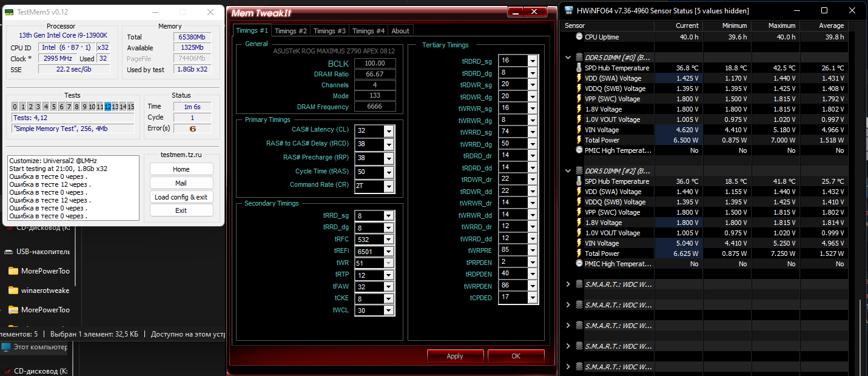868x376 pixels.
Task: Click thermometer icon of first SPD Hub Temperature
Action: pyautogui.click(x=579, y=68)
